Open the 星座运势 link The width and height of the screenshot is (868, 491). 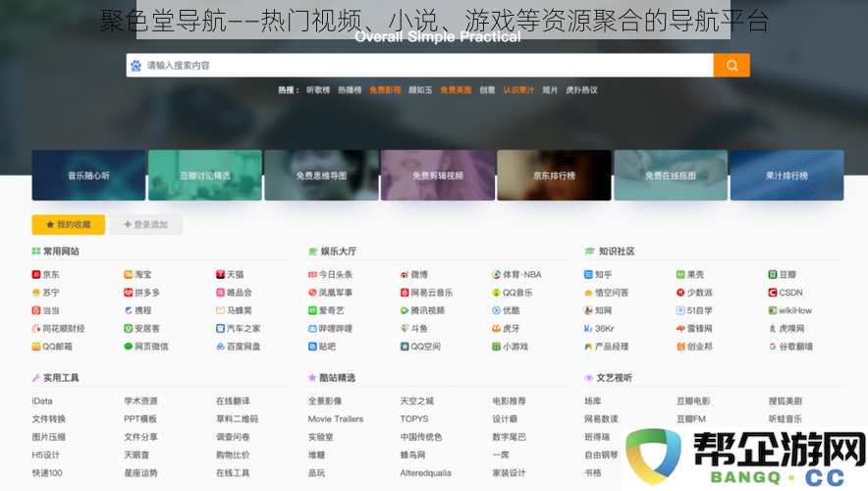pyautogui.click(x=140, y=473)
